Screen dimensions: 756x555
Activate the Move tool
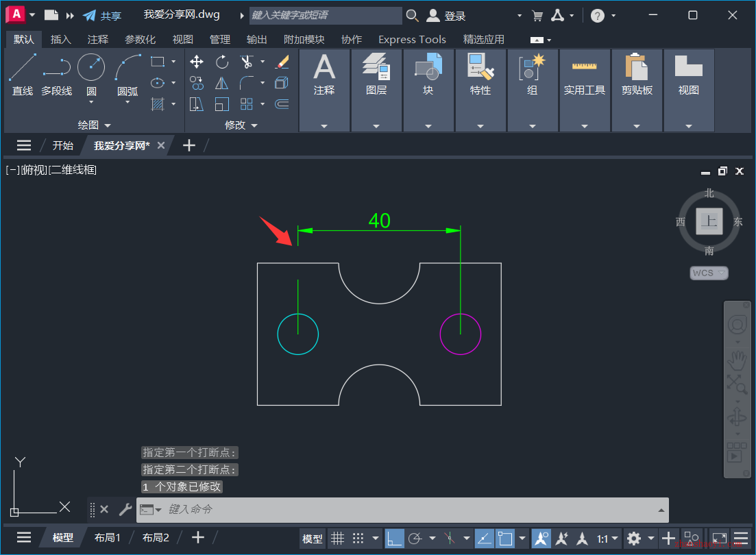click(196, 62)
